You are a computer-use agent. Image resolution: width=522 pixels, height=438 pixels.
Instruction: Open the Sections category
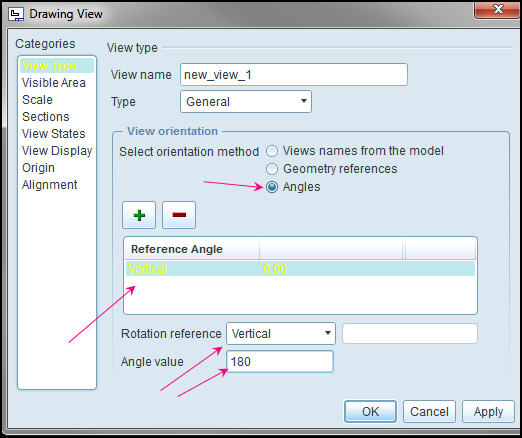[x=46, y=117]
